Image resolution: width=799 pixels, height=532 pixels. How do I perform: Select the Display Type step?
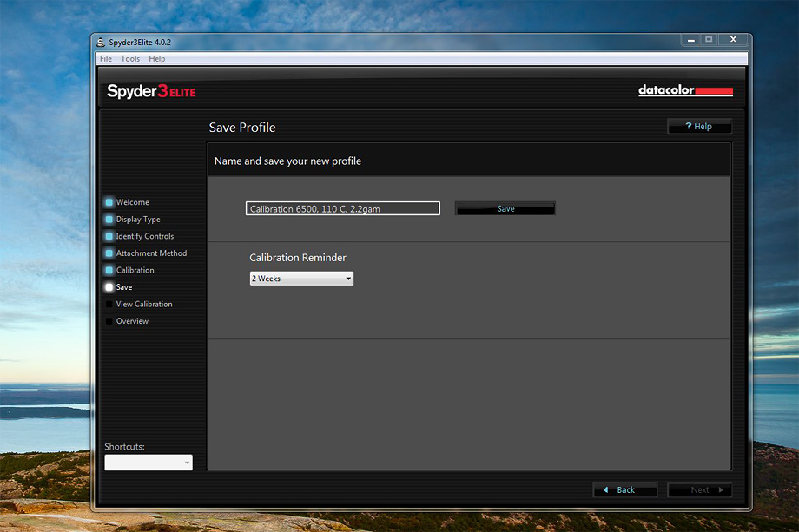pyautogui.click(x=138, y=220)
